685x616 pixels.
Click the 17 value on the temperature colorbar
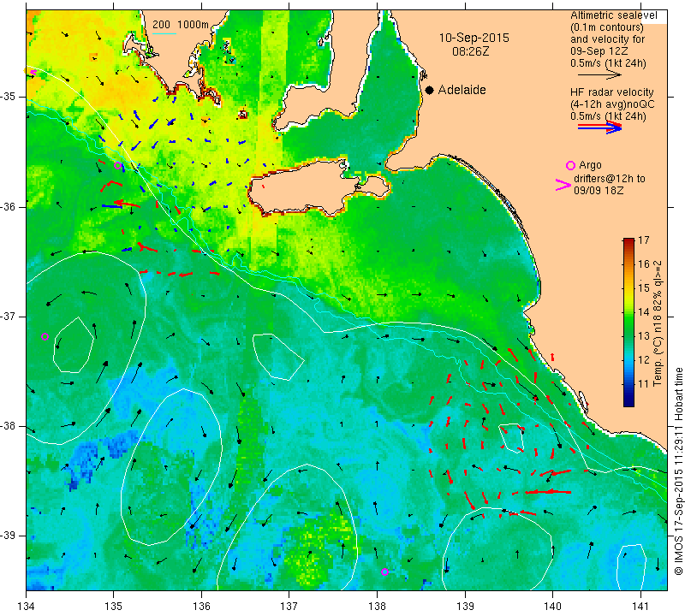tap(644, 240)
